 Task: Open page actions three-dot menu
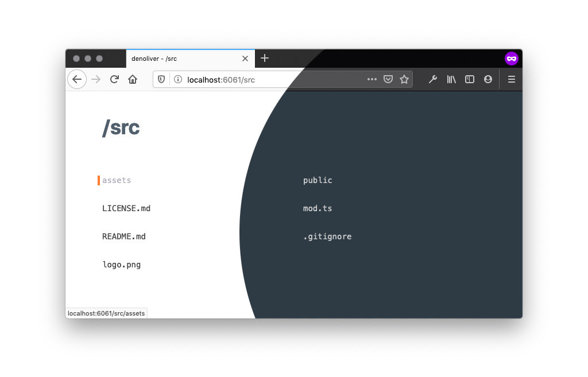coord(372,80)
